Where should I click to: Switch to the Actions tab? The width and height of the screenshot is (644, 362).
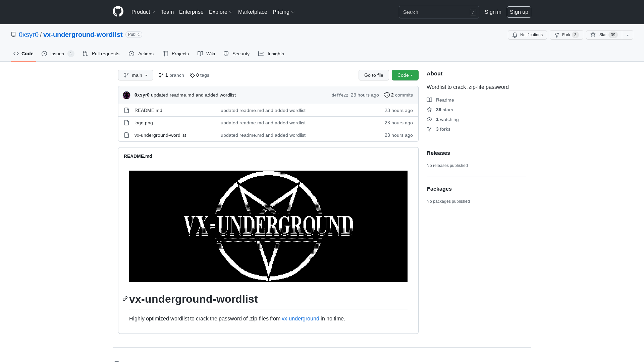(x=141, y=54)
